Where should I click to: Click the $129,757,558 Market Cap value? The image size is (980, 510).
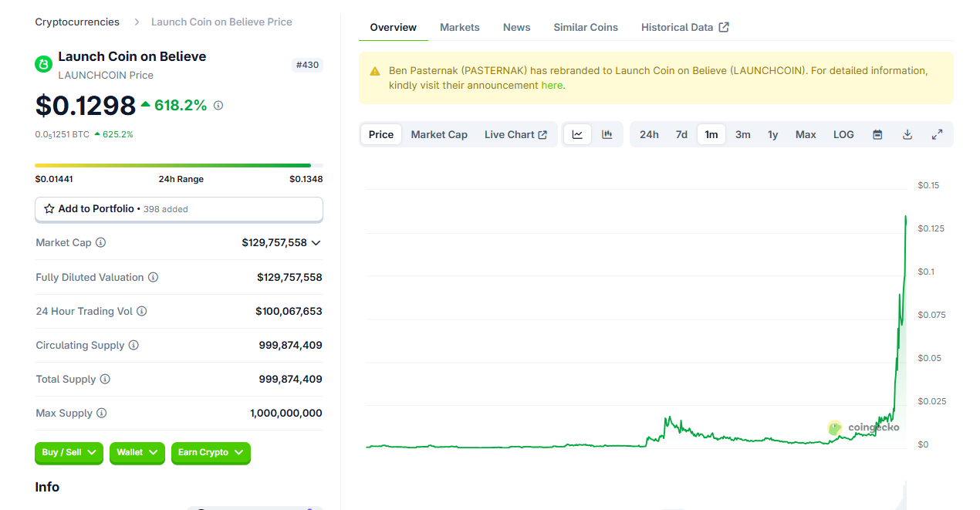coord(274,243)
